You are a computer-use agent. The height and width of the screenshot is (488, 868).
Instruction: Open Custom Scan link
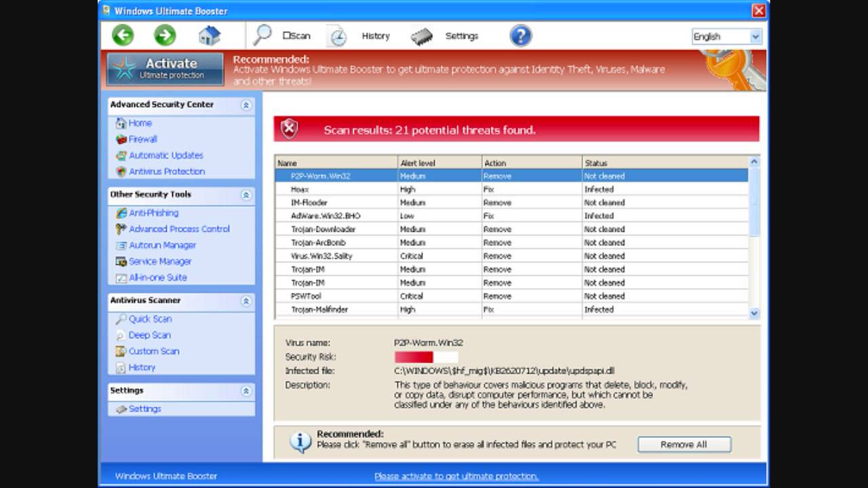click(154, 351)
